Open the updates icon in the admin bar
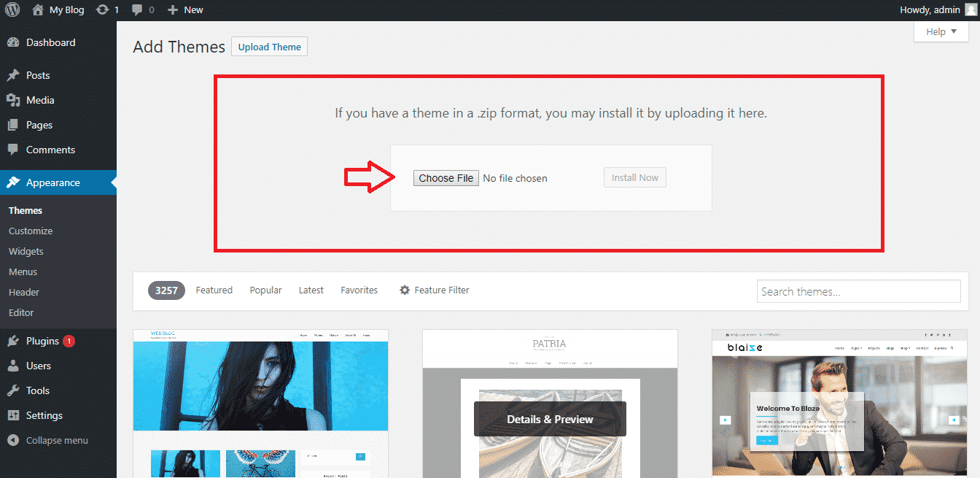This screenshot has width=980, height=478. pyautogui.click(x=103, y=10)
